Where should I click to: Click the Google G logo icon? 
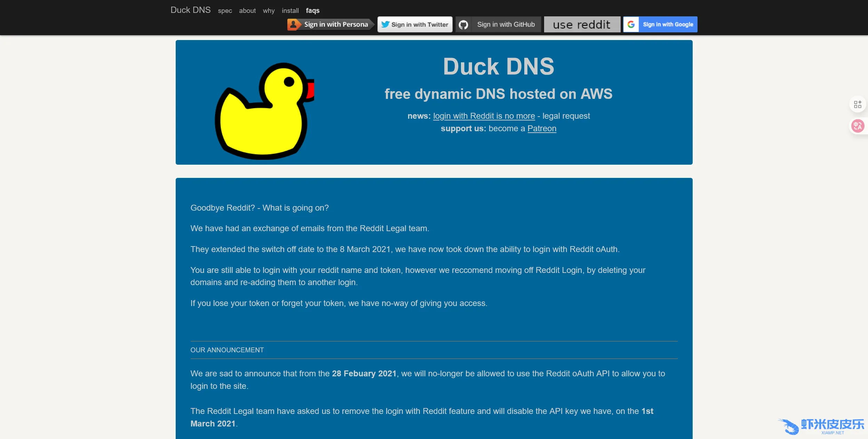(631, 24)
